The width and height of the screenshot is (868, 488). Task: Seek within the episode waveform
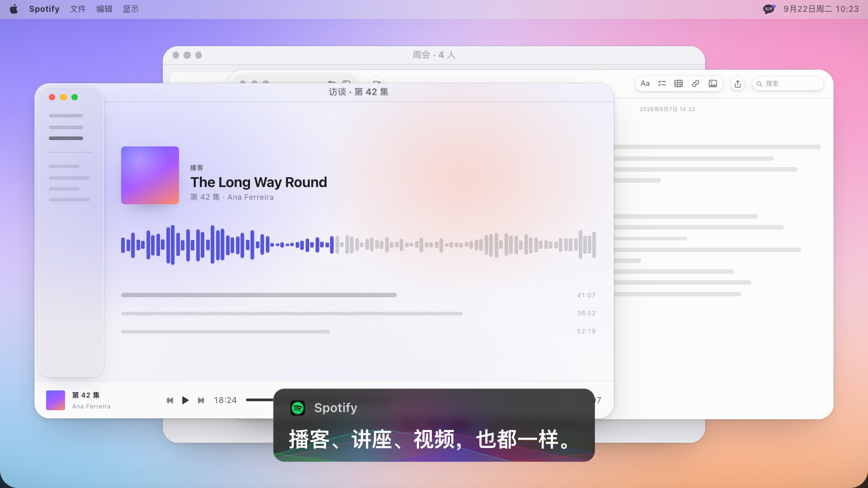point(359,245)
